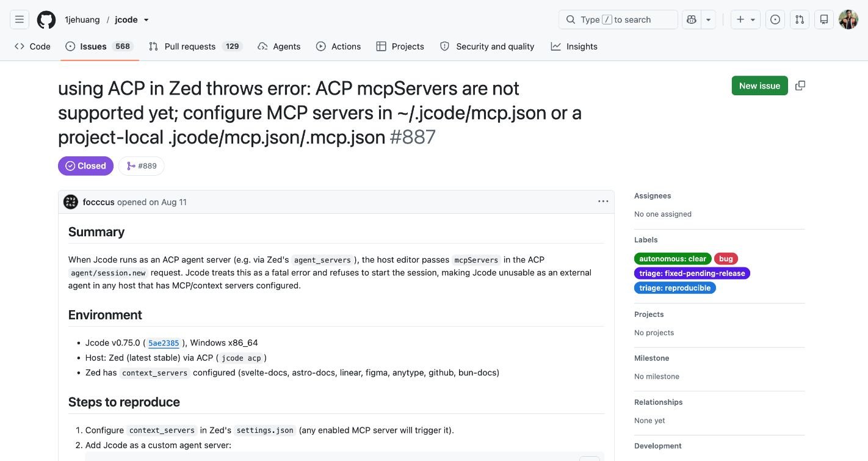Open Security and quality tab
The image size is (868, 461).
point(487,46)
